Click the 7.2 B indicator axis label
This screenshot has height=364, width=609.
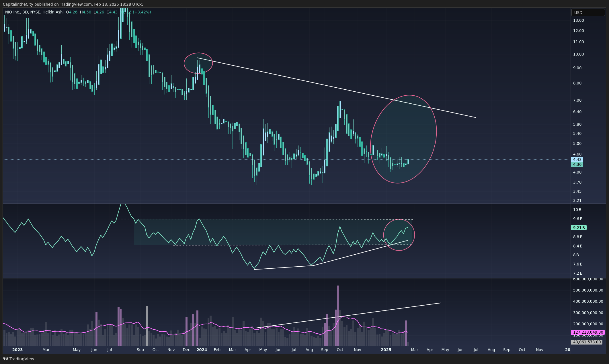578,273
